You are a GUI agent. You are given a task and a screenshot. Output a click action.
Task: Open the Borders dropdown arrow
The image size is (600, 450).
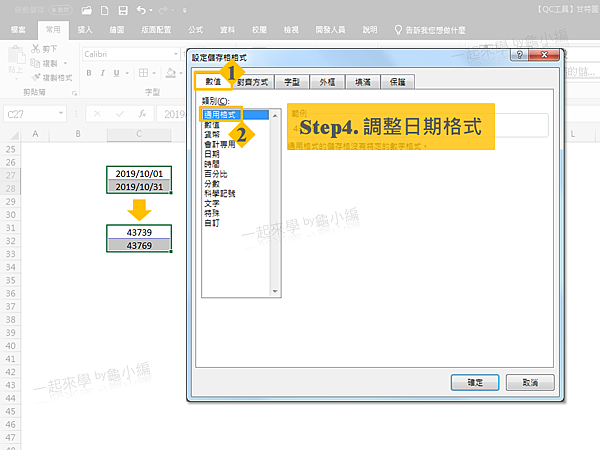(154, 73)
